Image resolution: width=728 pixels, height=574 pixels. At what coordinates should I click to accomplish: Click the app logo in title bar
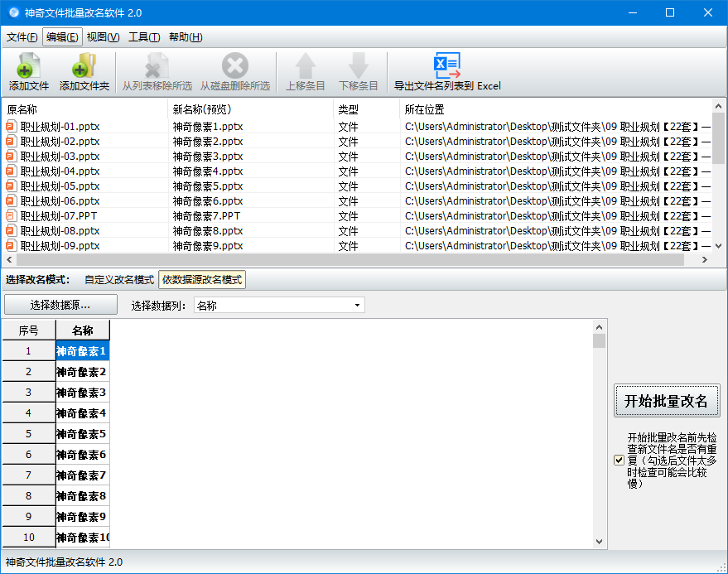tap(14, 12)
